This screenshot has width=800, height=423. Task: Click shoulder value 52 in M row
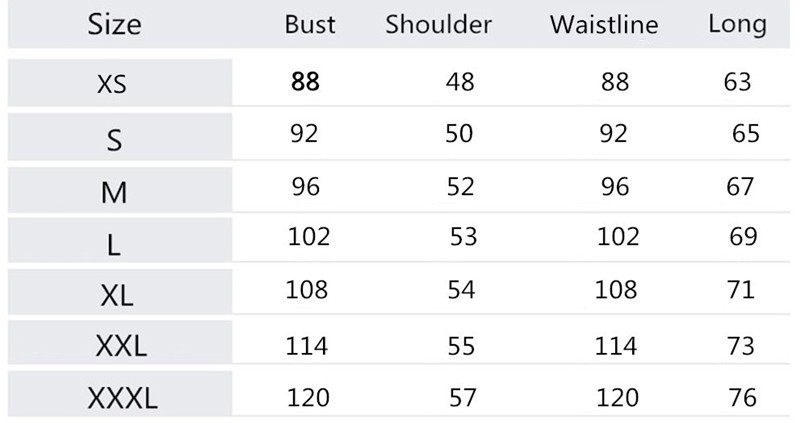click(460, 185)
